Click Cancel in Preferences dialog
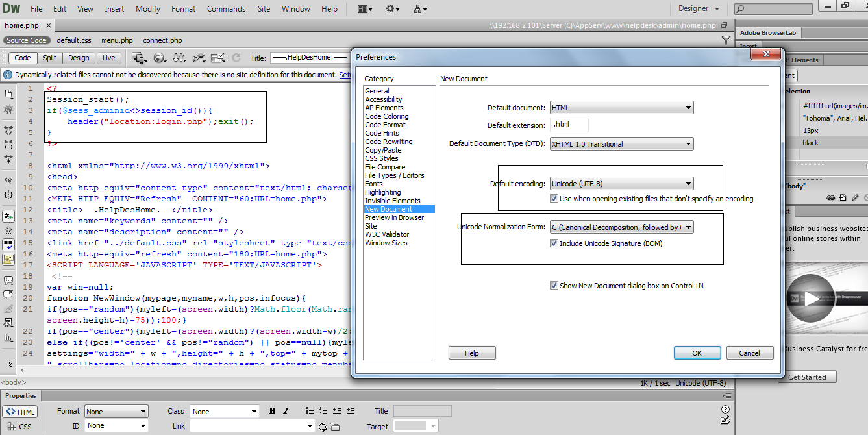The image size is (868, 435). pyautogui.click(x=749, y=353)
